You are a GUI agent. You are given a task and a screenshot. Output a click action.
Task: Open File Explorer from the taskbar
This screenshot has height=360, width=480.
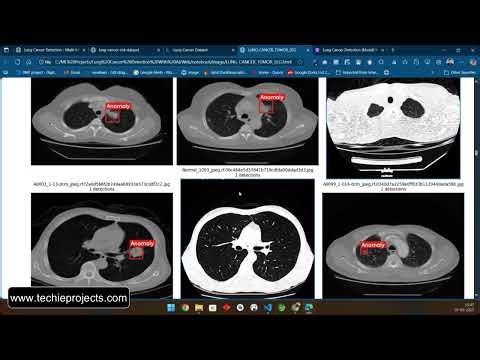click(x=199, y=308)
